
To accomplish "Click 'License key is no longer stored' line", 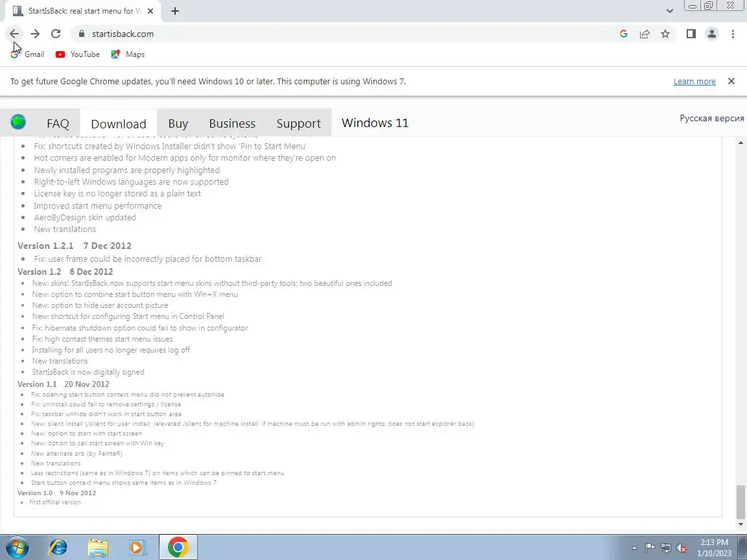I will tap(117, 194).
